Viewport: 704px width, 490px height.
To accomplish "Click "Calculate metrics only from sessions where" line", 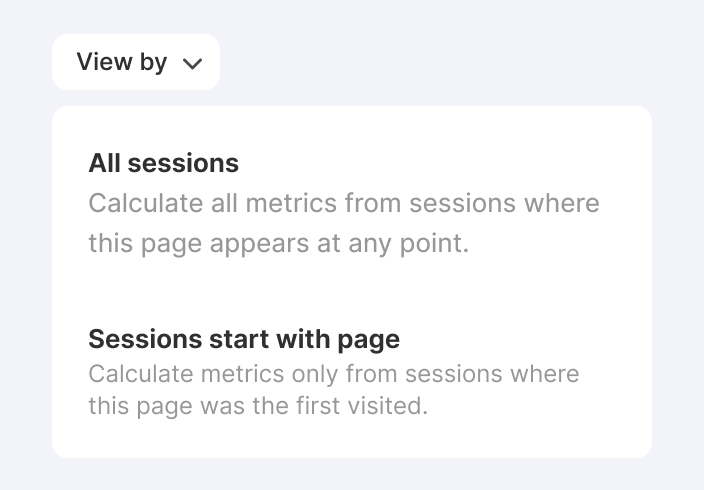I will point(333,375).
